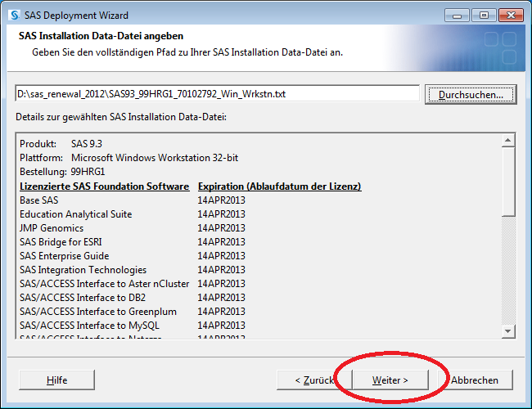Select the 'Base SAS' license row
This screenshot has height=409, width=532.
click(133, 200)
